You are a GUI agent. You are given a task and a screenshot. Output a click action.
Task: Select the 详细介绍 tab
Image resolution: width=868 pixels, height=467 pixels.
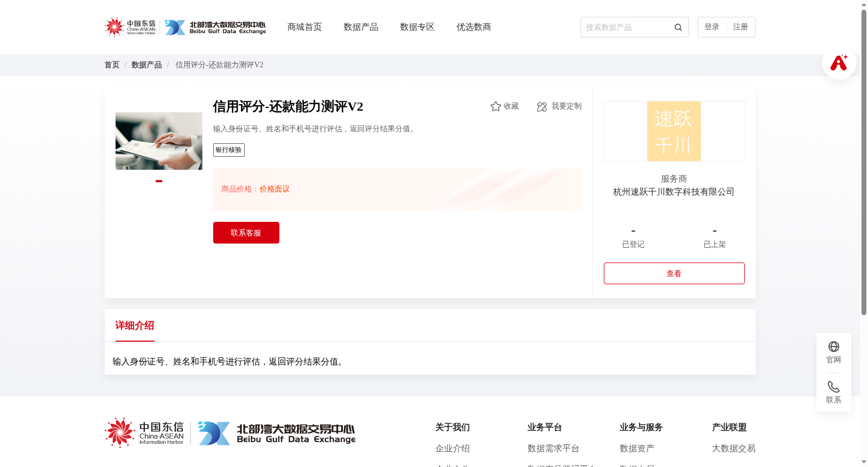pyautogui.click(x=135, y=325)
